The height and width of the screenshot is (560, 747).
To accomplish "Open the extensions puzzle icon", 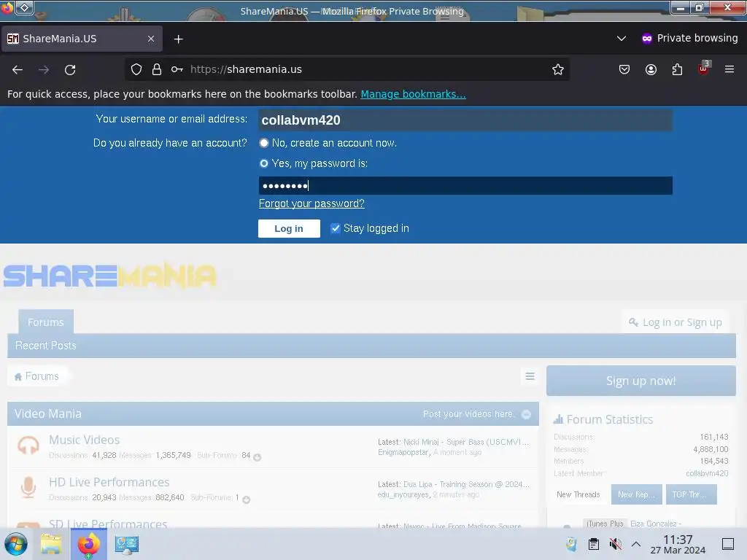I will pos(677,69).
